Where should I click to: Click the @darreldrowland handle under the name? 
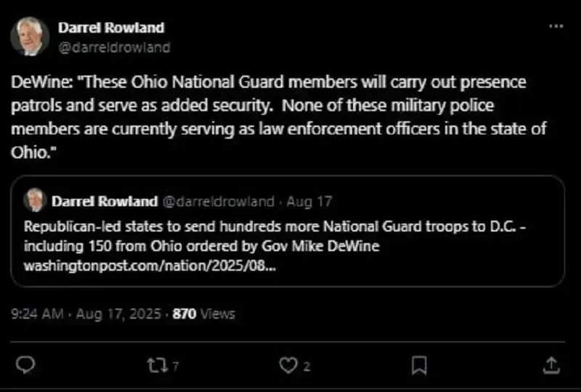[115, 47]
